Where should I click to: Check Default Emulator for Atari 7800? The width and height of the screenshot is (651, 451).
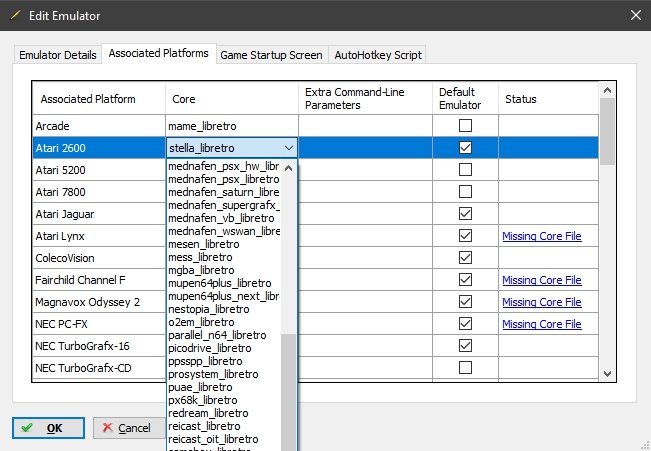coord(465,191)
